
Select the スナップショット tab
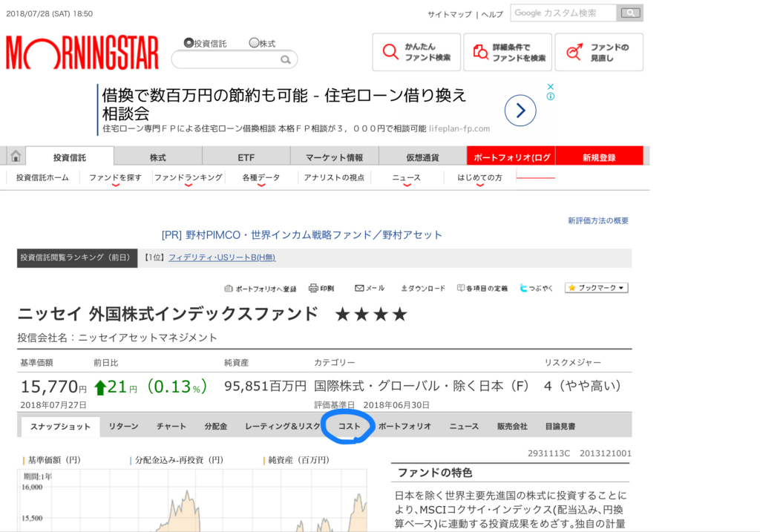(61, 427)
